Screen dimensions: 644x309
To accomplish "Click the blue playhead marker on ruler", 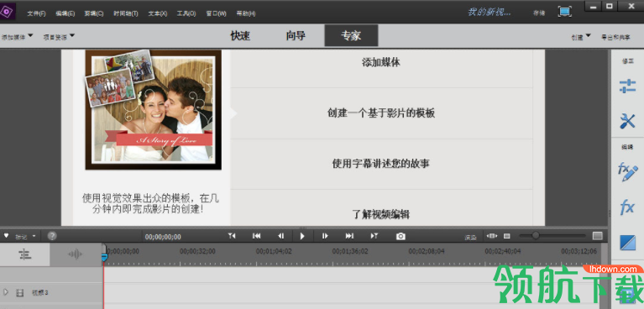I will point(104,257).
